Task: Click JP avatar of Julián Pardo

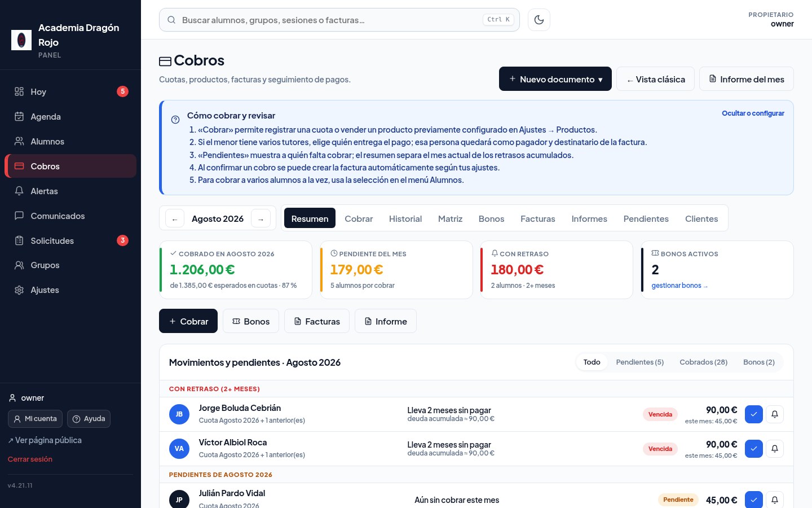Action: coord(179,499)
